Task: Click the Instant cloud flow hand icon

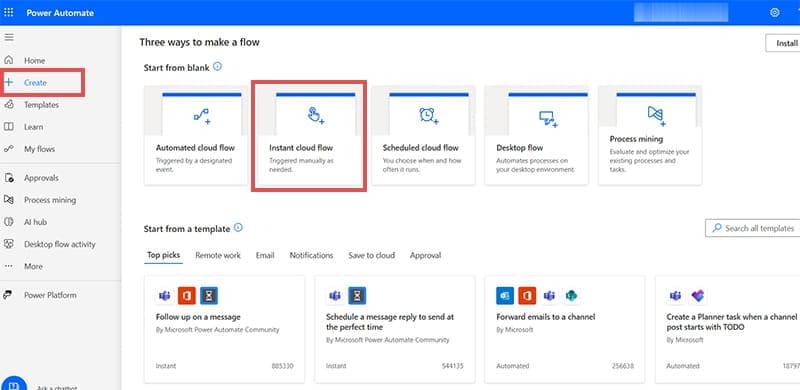Action: pos(316,116)
